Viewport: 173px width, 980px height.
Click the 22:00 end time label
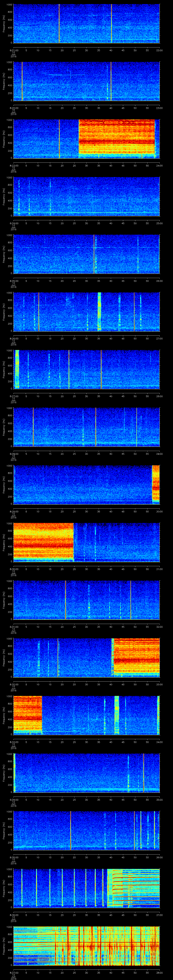(x=159, y=50)
